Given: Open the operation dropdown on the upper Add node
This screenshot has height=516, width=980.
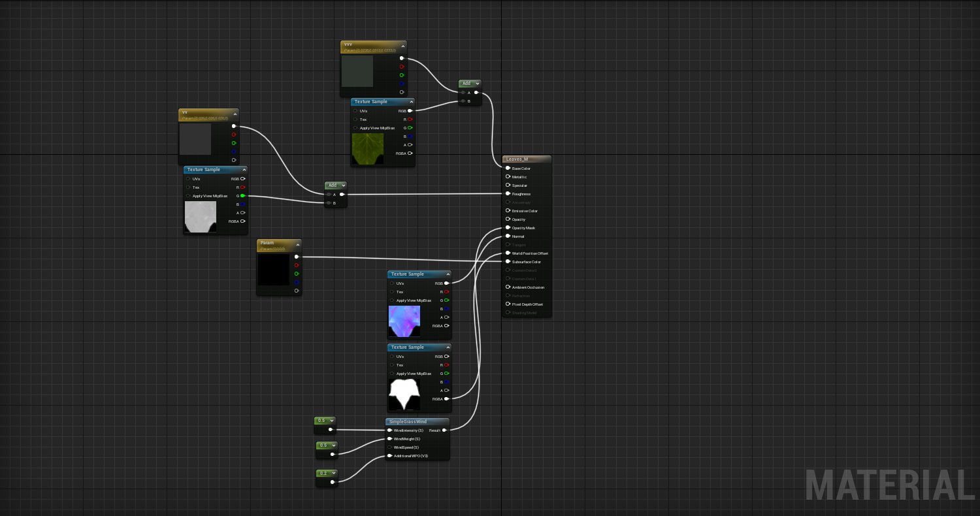Looking at the screenshot, I should tap(476, 83).
